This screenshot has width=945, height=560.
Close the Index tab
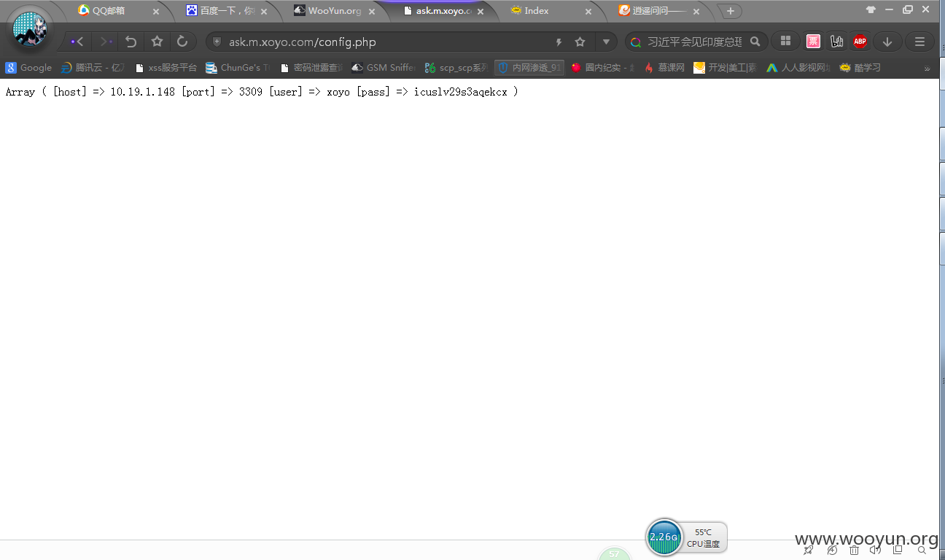[x=588, y=12]
